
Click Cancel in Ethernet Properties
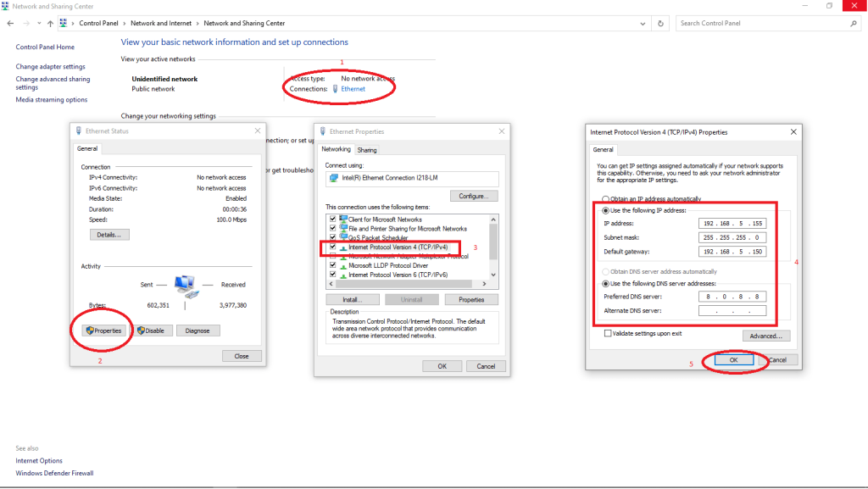486,365
